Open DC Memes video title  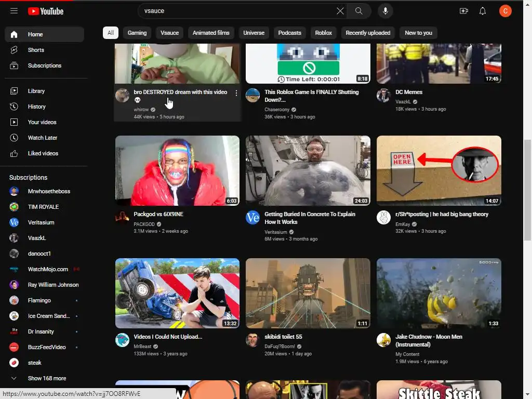(409, 92)
